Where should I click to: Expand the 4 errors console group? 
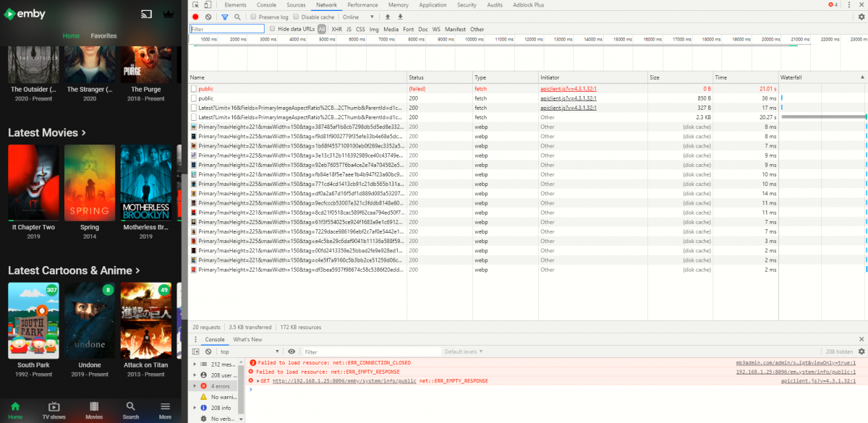(194, 385)
